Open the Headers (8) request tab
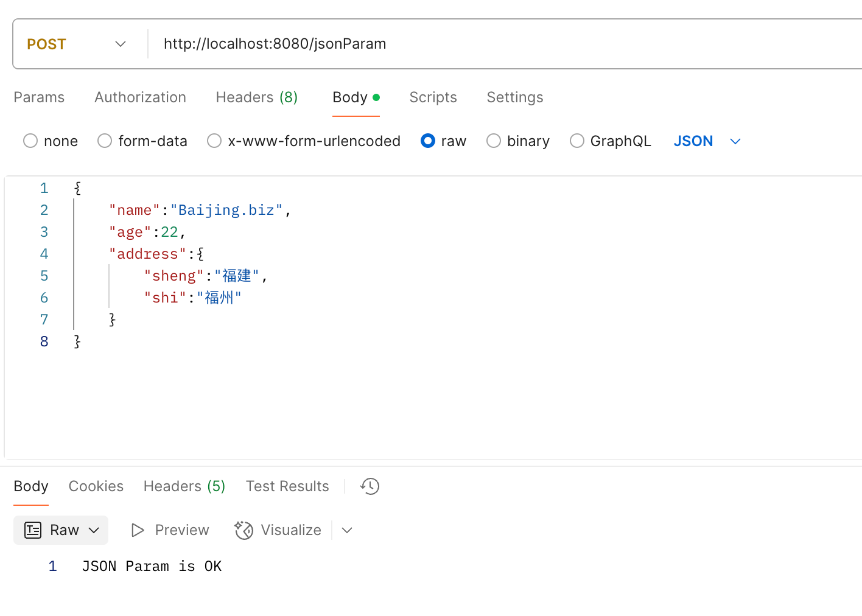The width and height of the screenshot is (862, 616). coord(257,97)
